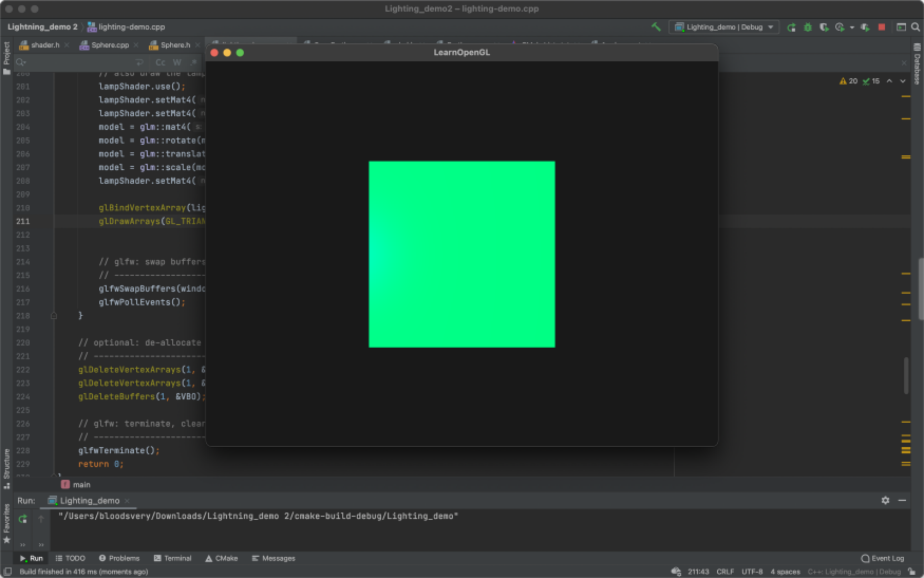The width and height of the screenshot is (924, 578).
Task: Toggle Words W search option
Action: click(x=177, y=62)
